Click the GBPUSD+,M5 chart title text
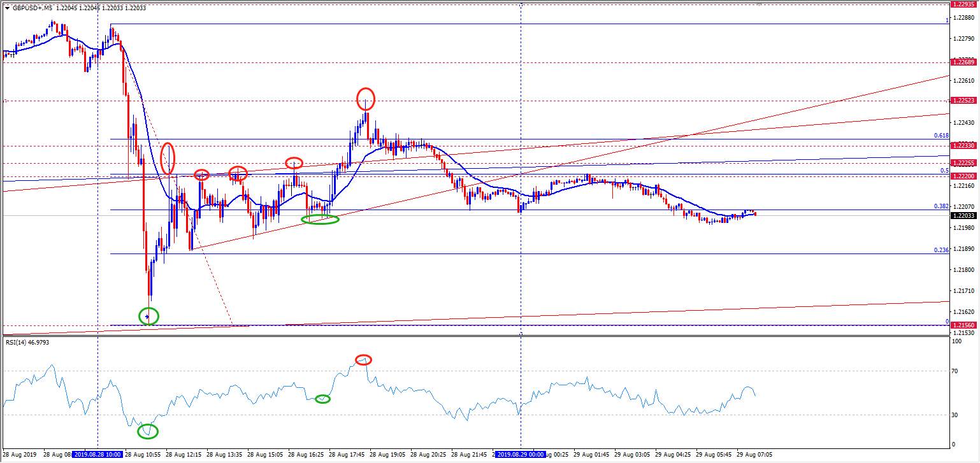The width and height of the screenshot is (980, 463). [32, 9]
